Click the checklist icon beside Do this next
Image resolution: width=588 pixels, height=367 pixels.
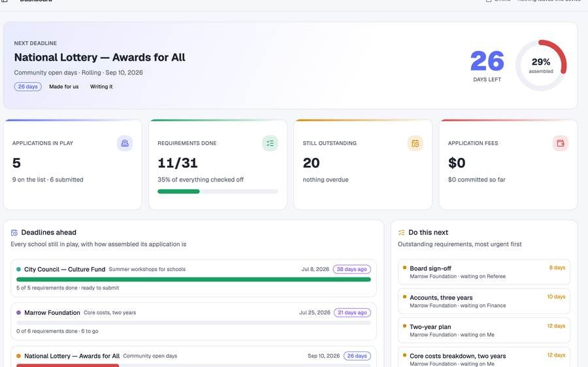(402, 232)
